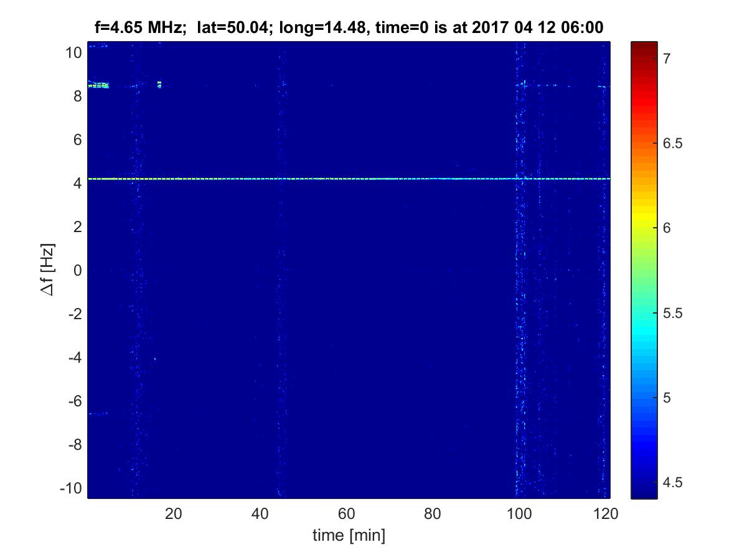Click the x-axis tick label 120

pos(606,514)
